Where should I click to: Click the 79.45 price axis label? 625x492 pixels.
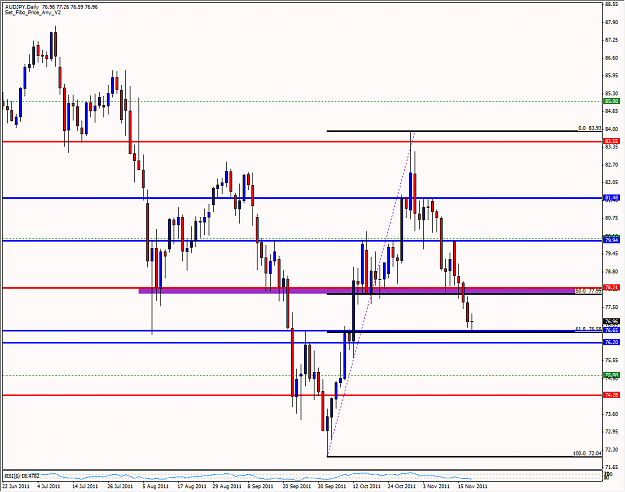click(x=612, y=254)
